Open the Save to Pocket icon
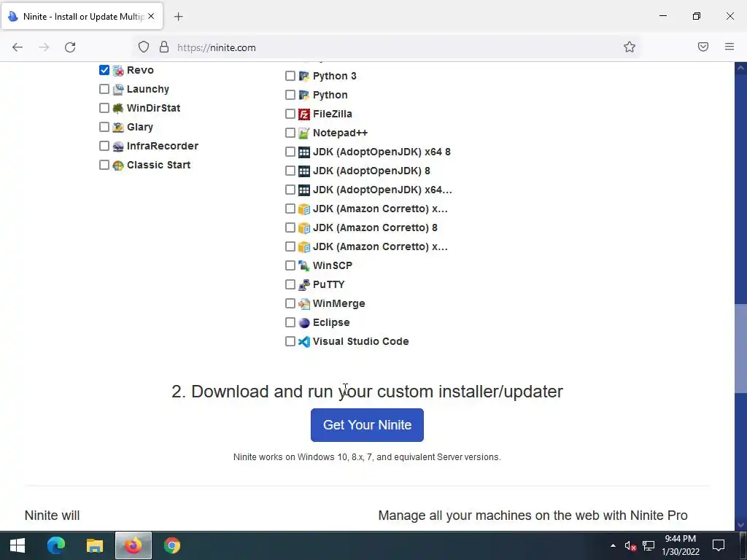This screenshot has width=747, height=560. click(703, 47)
